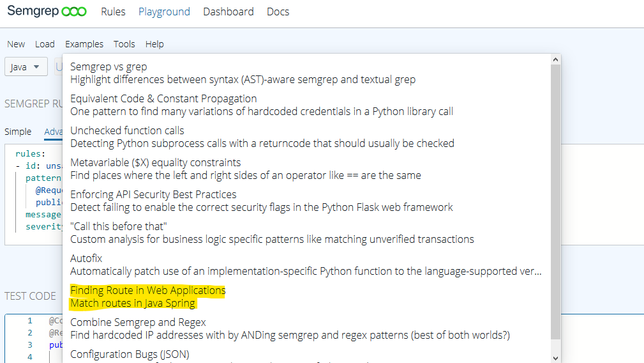Image resolution: width=644 pixels, height=363 pixels.
Task: Click line number 3 in test code
Action: point(30,344)
